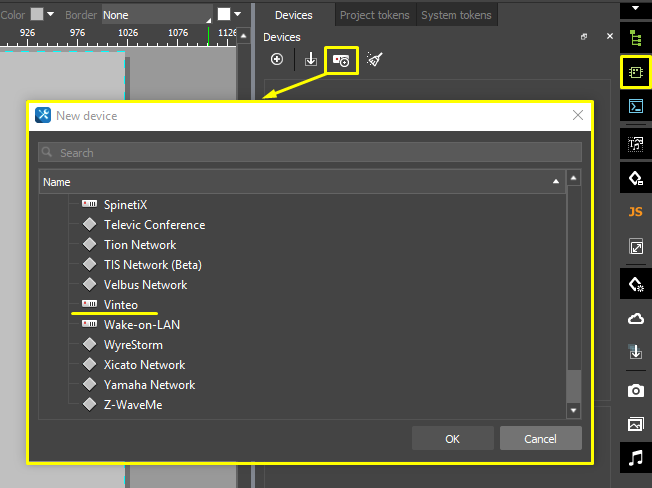Open the device discovery search icon
The image size is (652, 488).
[x=341, y=60]
